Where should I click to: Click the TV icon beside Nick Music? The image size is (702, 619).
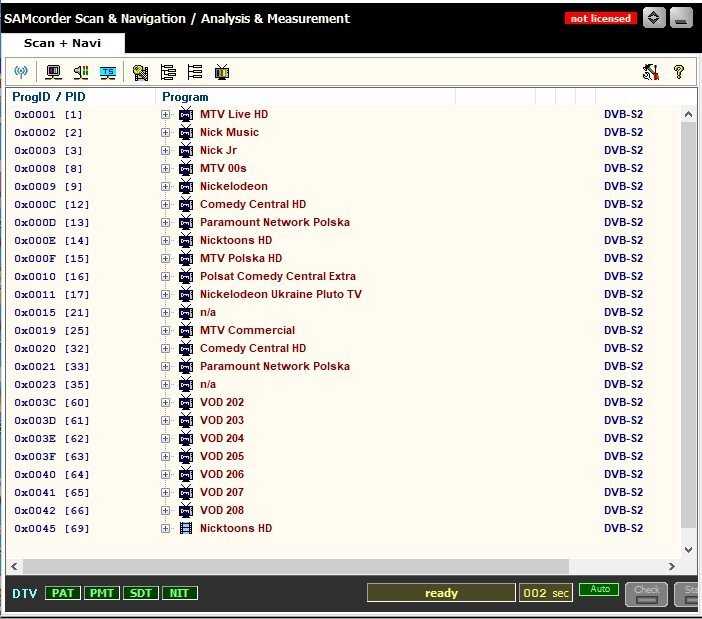[x=186, y=132]
